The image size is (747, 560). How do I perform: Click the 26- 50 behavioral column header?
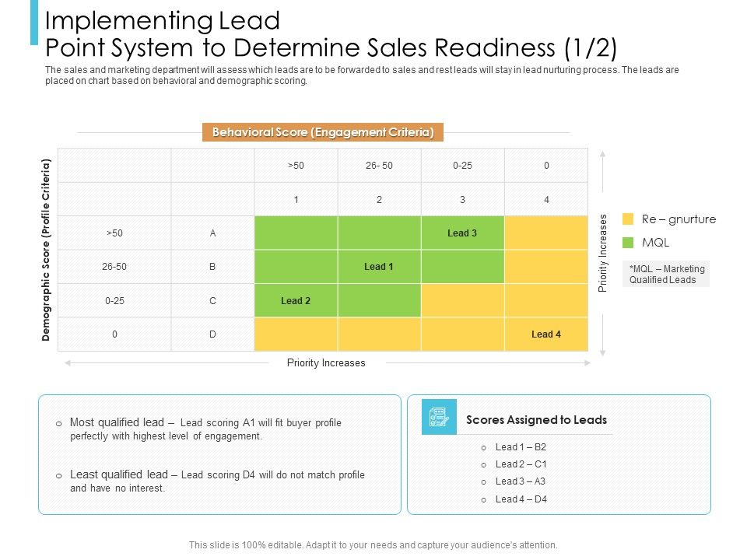coord(379,166)
